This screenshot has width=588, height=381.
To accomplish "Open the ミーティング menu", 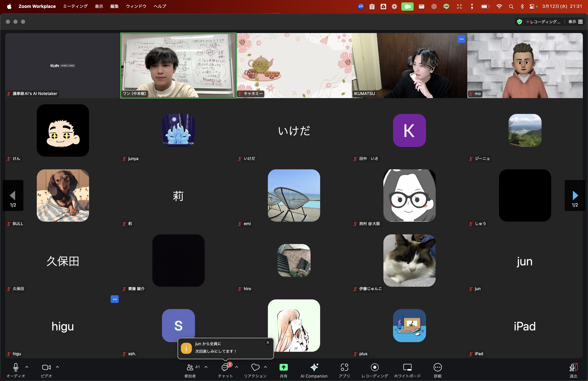I will pos(75,6).
